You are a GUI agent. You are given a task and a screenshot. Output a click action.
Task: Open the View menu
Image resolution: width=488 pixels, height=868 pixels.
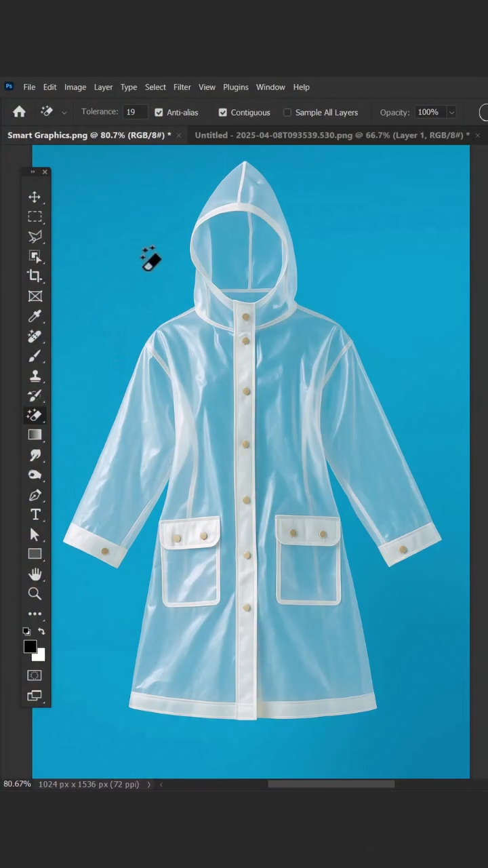tap(207, 87)
